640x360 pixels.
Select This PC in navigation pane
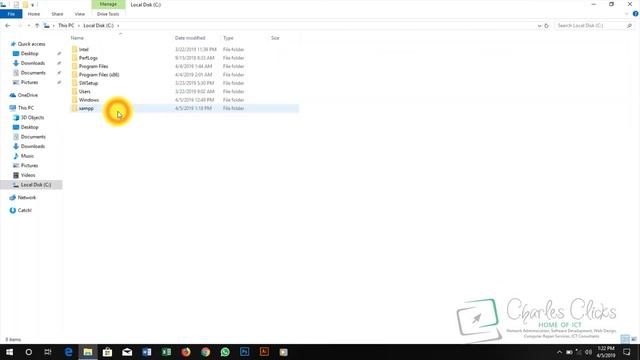pos(26,108)
